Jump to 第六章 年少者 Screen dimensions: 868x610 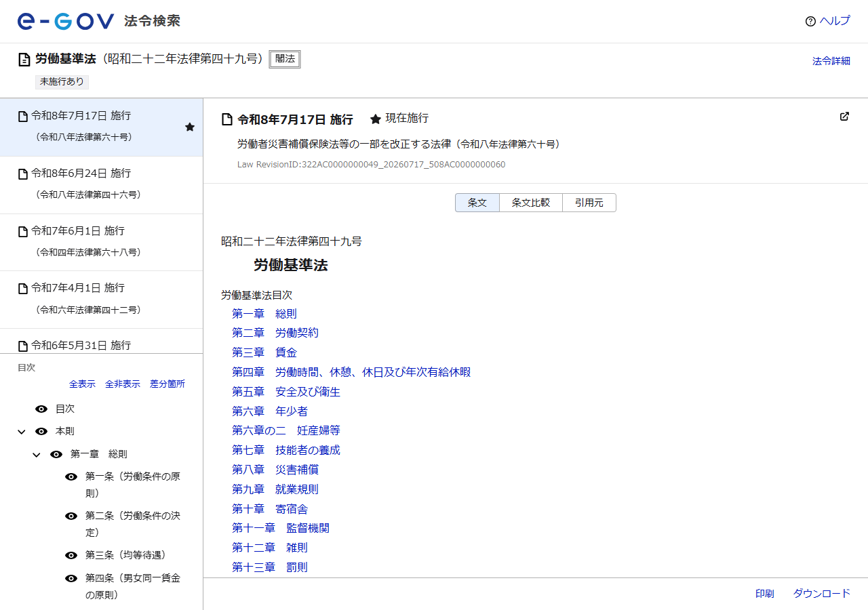[x=270, y=411]
